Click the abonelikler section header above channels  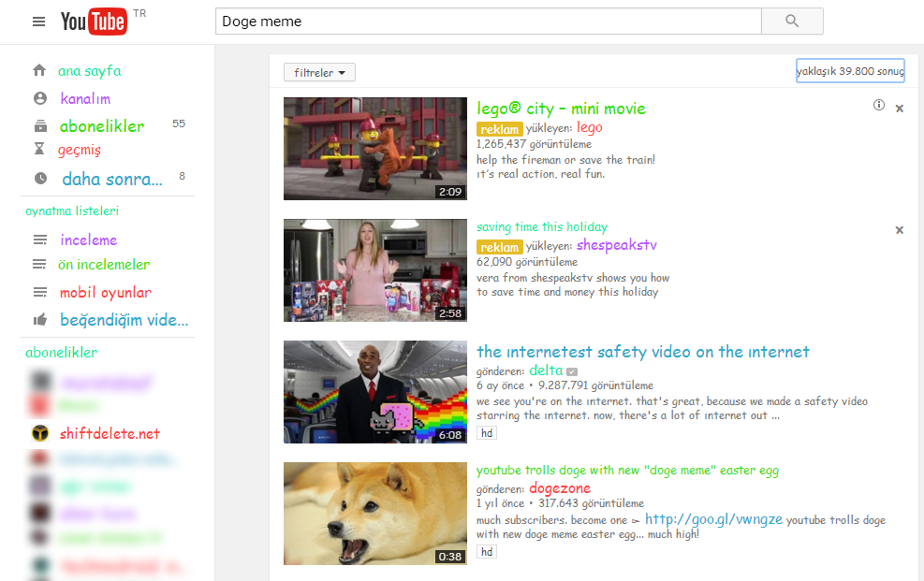[x=61, y=352]
